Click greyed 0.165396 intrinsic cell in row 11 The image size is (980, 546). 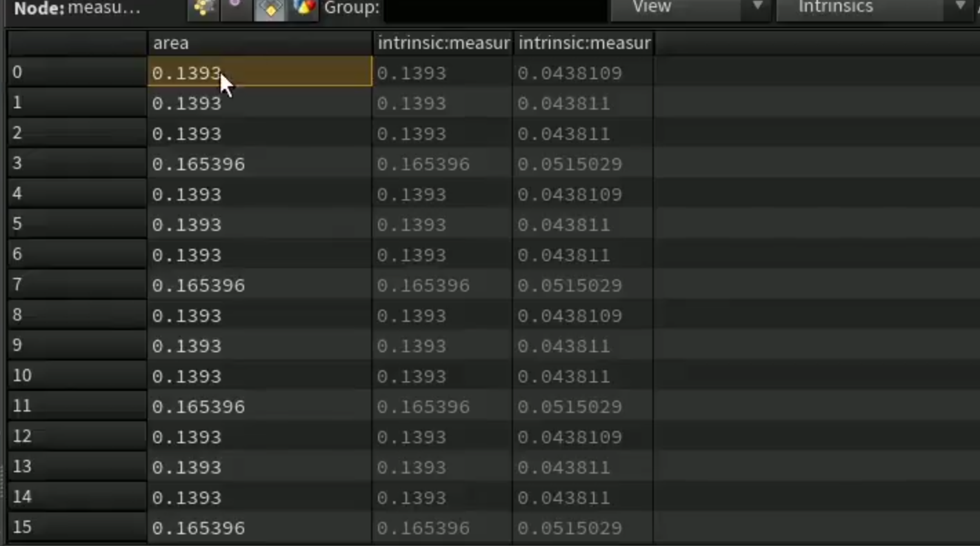[x=443, y=407]
